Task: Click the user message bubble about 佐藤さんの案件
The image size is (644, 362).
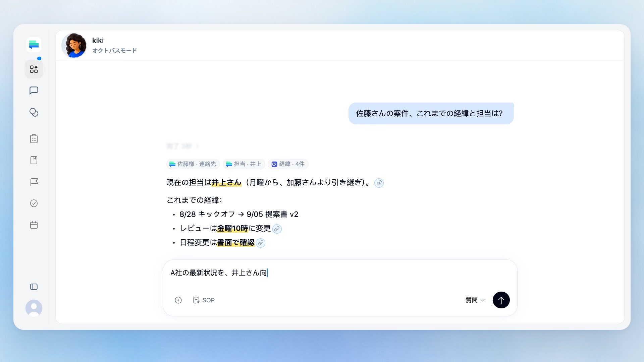Action: point(431,114)
